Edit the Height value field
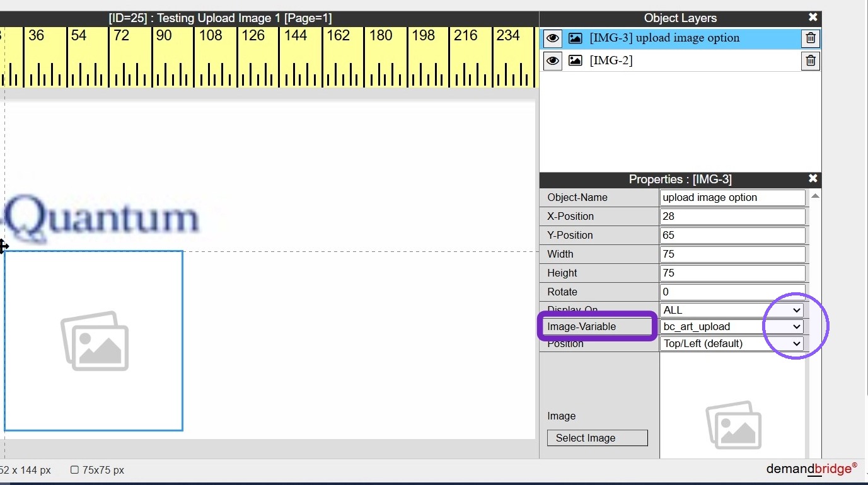 click(x=732, y=273)
